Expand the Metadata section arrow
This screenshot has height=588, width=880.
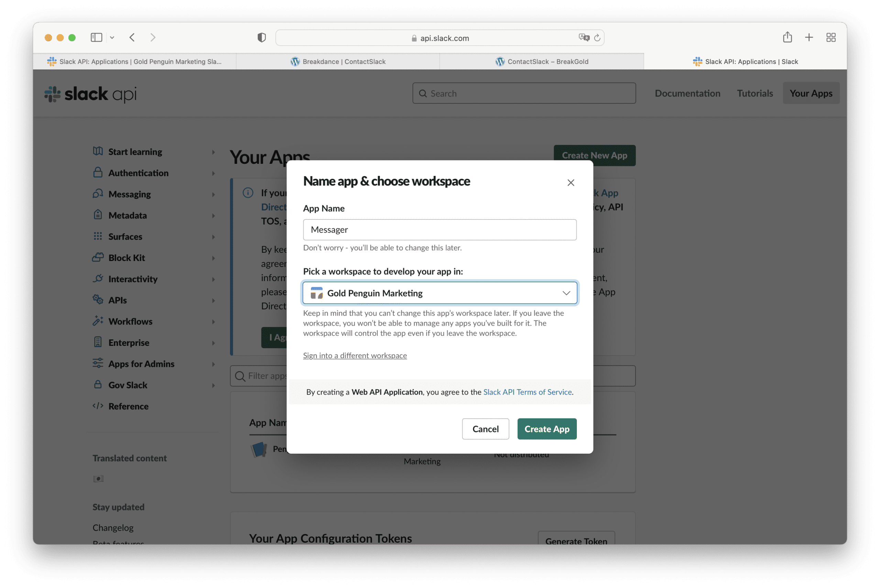[213, 216]
